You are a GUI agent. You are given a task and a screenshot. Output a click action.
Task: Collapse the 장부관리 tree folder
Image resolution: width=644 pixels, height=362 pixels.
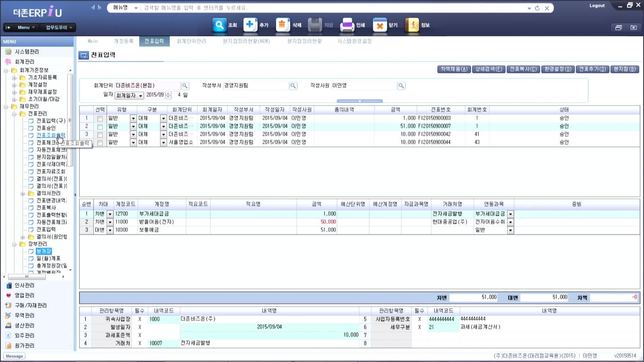14,244
